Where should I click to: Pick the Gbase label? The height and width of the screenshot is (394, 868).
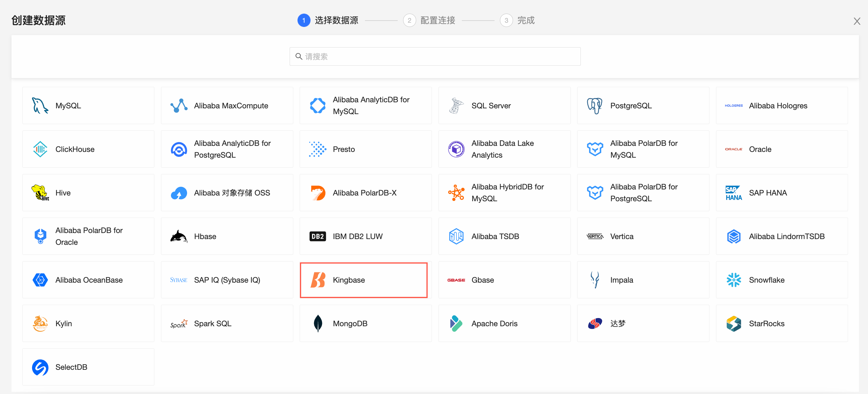point(482,280)
